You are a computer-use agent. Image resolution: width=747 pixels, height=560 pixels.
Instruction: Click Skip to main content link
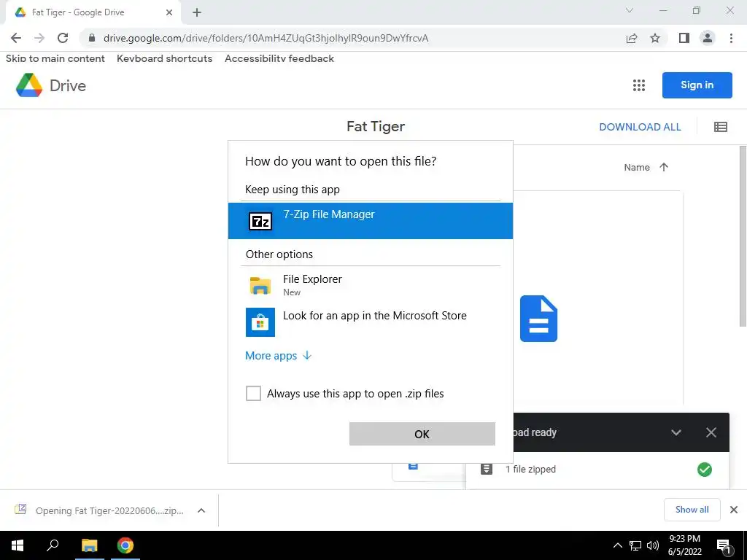point(55,58)
